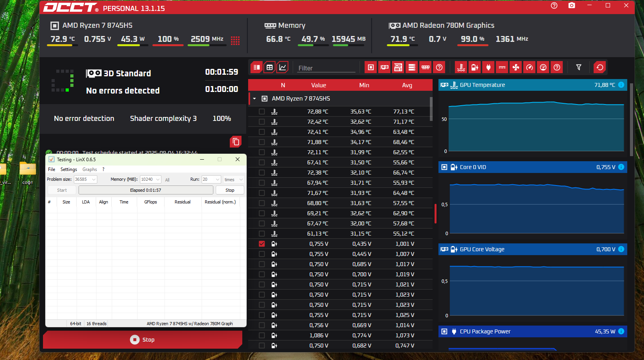The image size is (644, 360).
Task: Tick the checkbox for the 67,41 °C row
Action: pyautogui.click(x=262, y=162)
